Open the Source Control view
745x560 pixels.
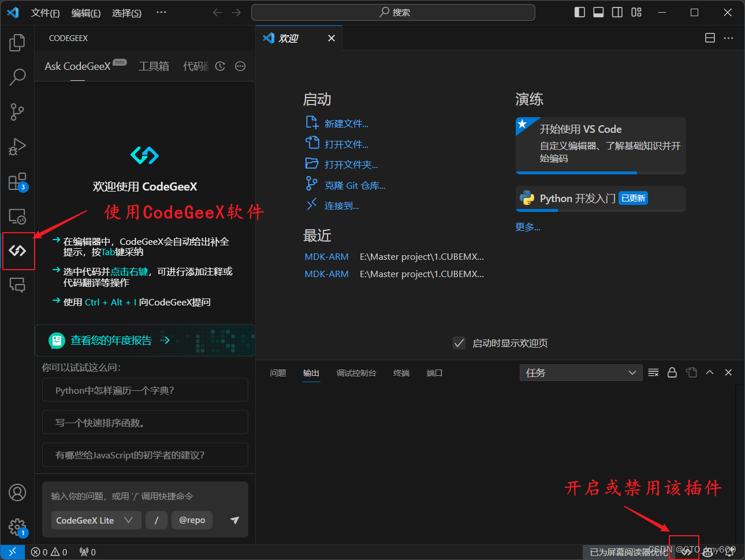(x=17, y=111)
